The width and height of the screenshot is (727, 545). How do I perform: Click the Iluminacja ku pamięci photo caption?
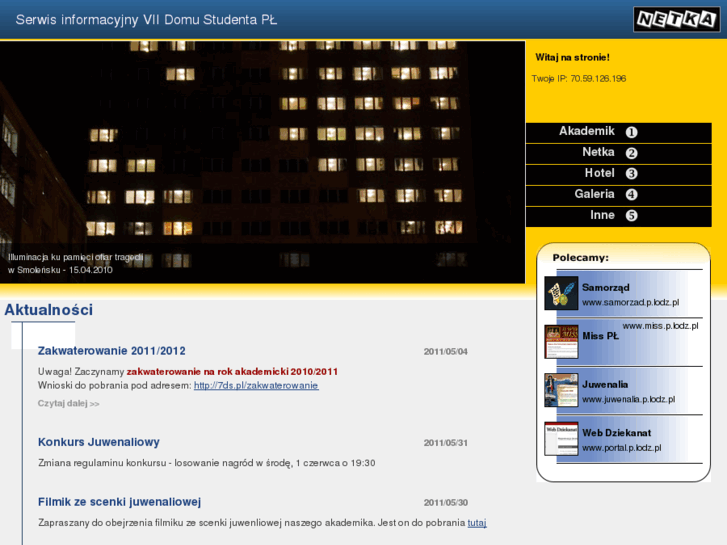tap(75, 263)
